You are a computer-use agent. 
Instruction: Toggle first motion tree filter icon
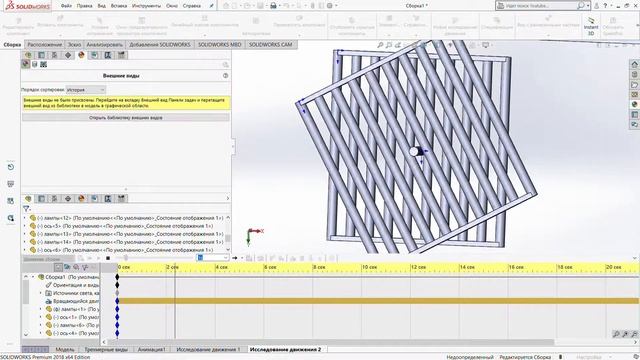(x=58, y=267)
